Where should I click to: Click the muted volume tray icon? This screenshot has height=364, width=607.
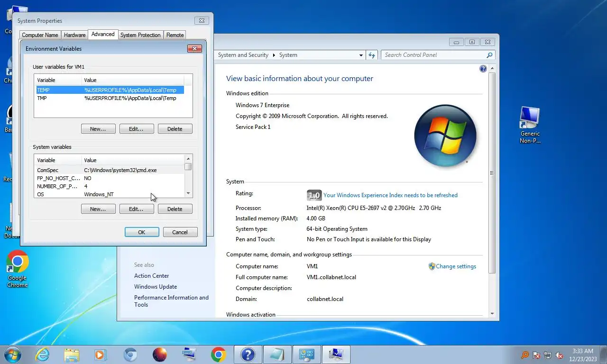(559, 355)
